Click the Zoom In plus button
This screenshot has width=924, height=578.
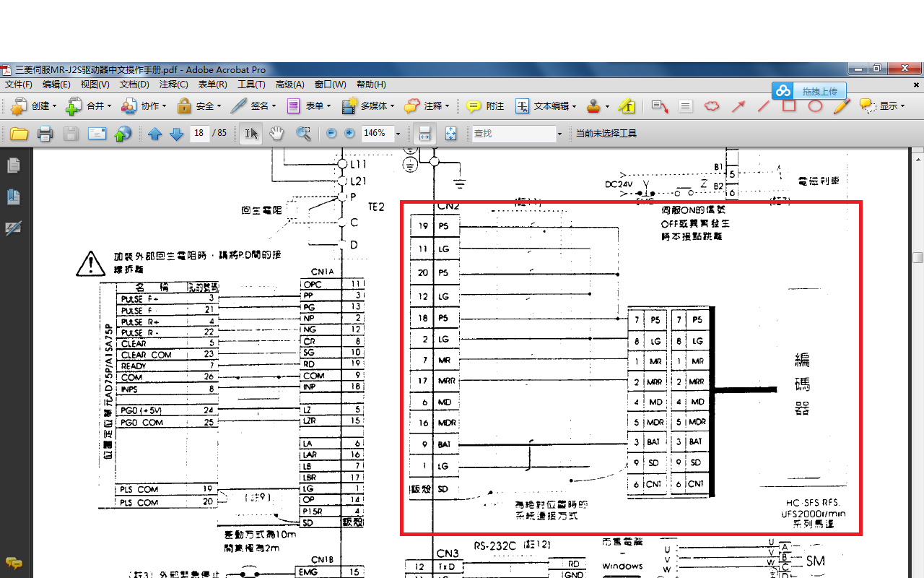point(349,134)
